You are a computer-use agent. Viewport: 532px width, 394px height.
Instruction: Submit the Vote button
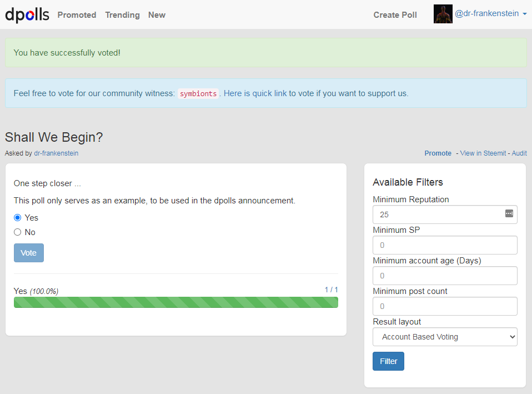pyautogui.click(x=29, y=253)
